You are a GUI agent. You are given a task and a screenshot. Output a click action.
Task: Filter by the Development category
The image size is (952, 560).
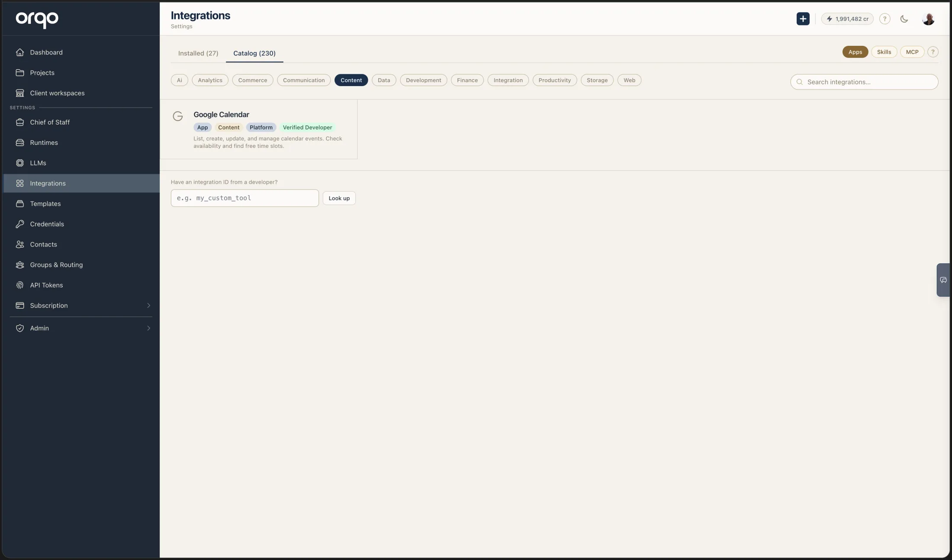click(x=424, y=80)
